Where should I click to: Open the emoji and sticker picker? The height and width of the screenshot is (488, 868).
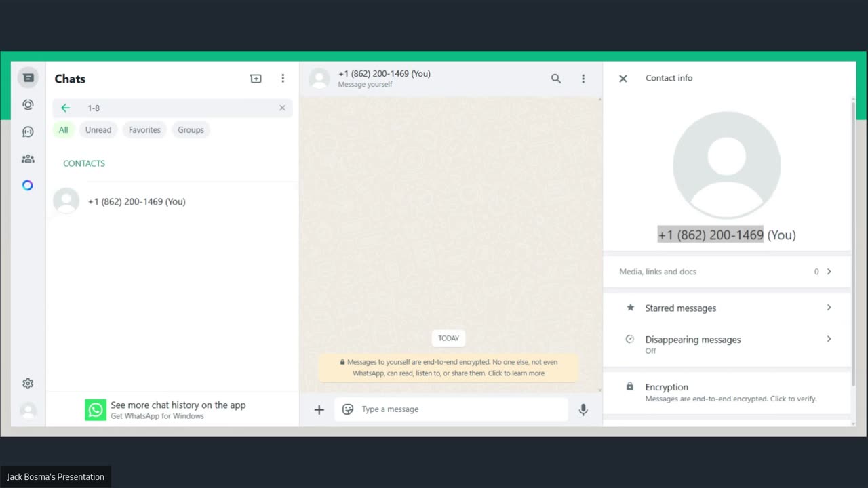[x=348, y=409]
